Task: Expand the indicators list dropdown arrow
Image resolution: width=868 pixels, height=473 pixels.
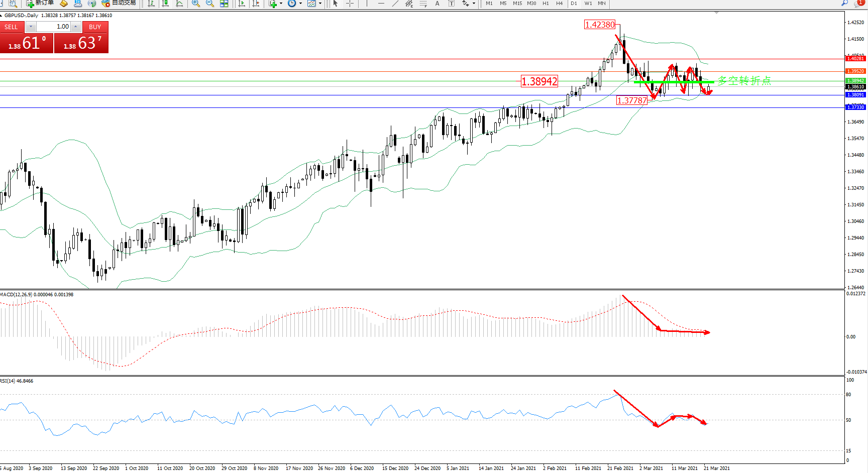Action: [x=281, y=4]
